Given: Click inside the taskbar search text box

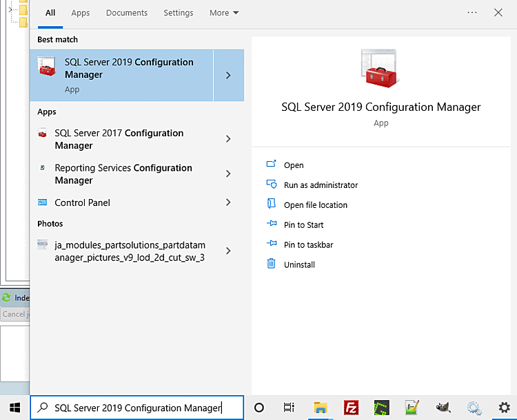Looking at the screenshot, I should [x=138, y=408].
